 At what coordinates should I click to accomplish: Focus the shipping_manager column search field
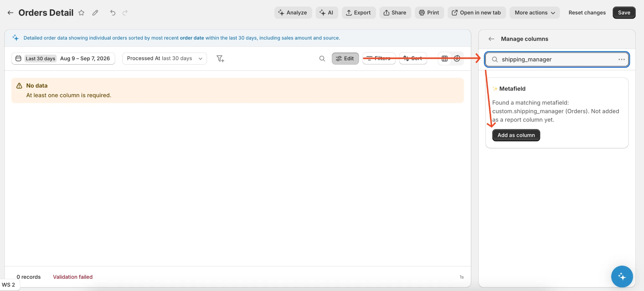tap(557, 60)
